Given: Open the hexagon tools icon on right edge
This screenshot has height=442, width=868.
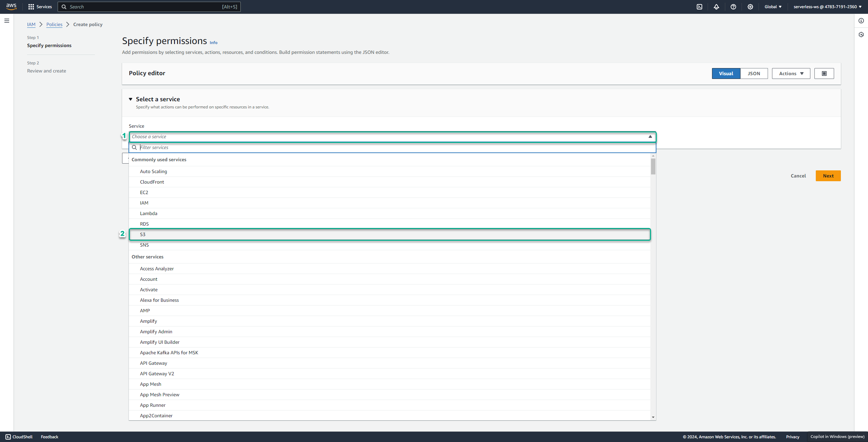Looking at the screenshot, I should tap(861, 35).
